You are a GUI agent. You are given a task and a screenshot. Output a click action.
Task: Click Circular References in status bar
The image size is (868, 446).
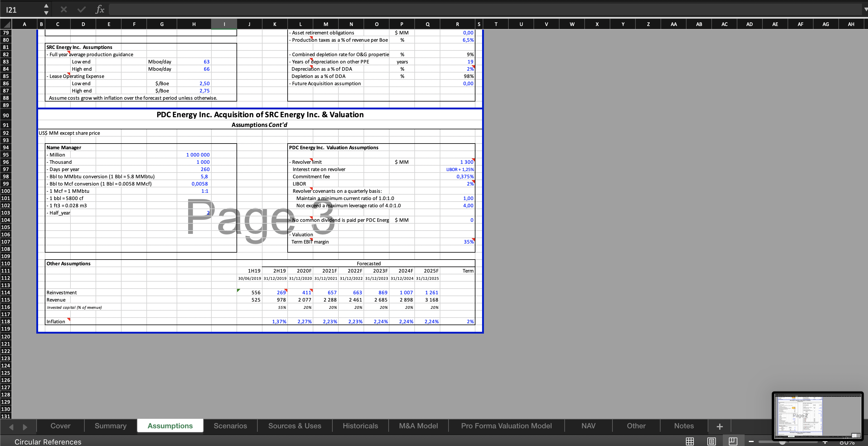[x=48, y=442]
